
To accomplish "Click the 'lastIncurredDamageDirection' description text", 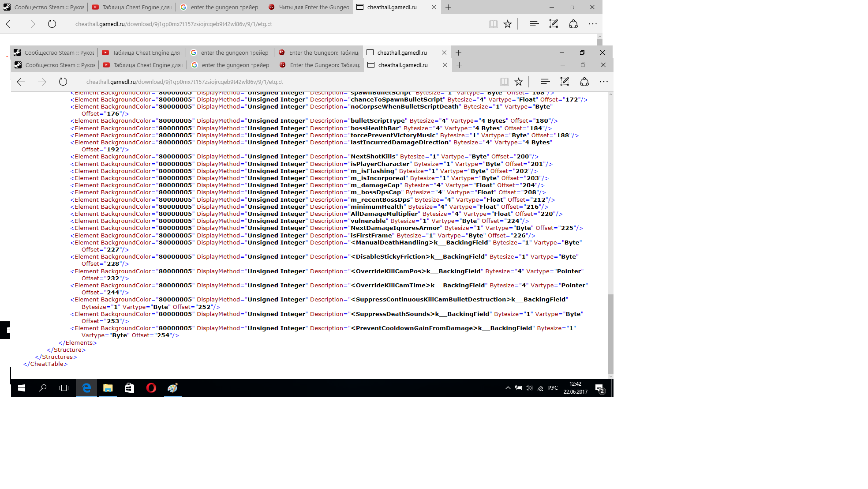I will (400, 143).
